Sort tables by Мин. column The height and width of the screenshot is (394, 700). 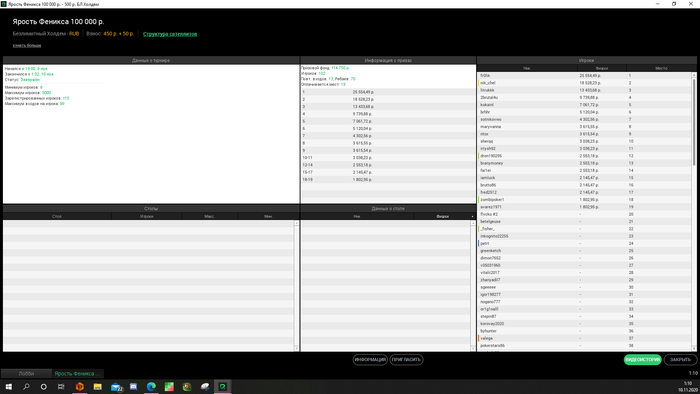click(268, 216)
